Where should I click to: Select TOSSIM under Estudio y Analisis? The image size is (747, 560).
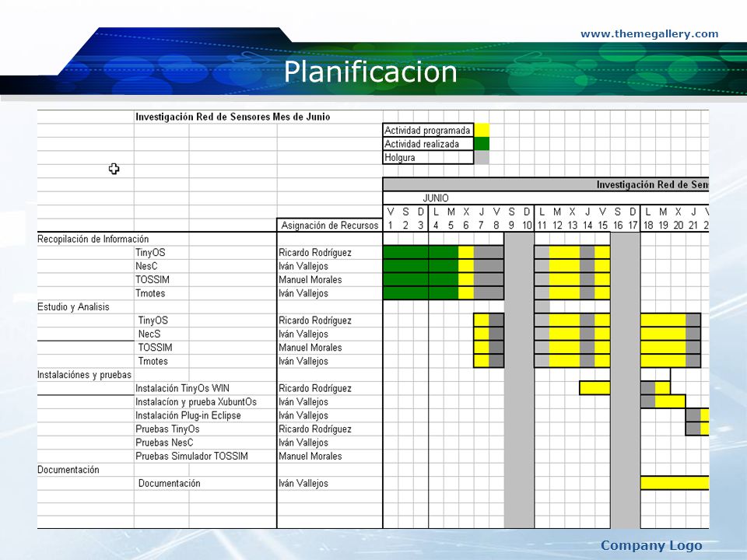[x=156, y=348]
